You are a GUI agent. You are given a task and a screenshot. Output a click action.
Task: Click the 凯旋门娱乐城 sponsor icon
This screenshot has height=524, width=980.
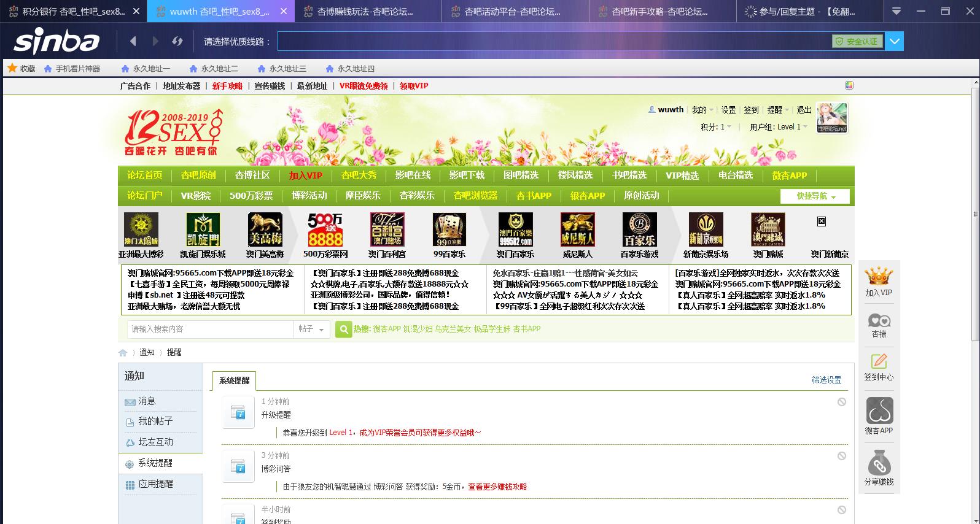point(203,229)
